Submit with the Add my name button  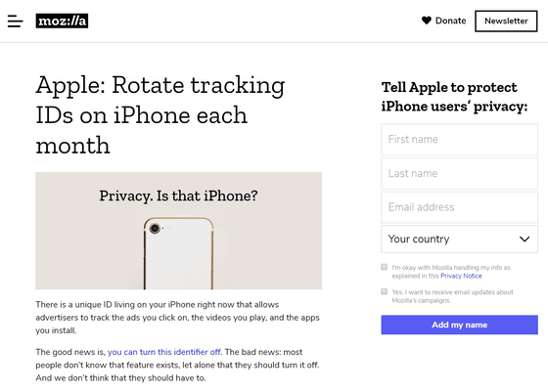(x=459, y=325)
